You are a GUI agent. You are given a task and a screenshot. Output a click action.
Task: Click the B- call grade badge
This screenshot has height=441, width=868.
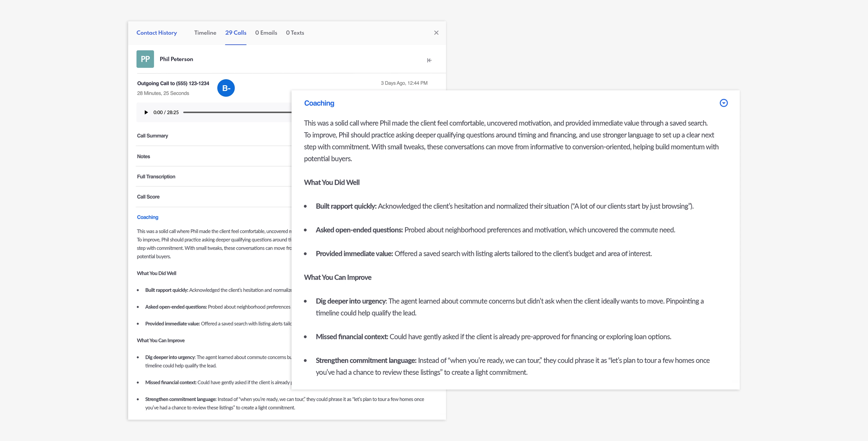tap(226, 88)
